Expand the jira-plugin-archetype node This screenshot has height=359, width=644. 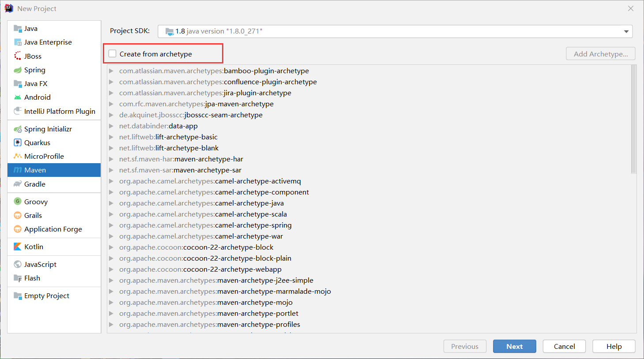click(x=111, y=93)
